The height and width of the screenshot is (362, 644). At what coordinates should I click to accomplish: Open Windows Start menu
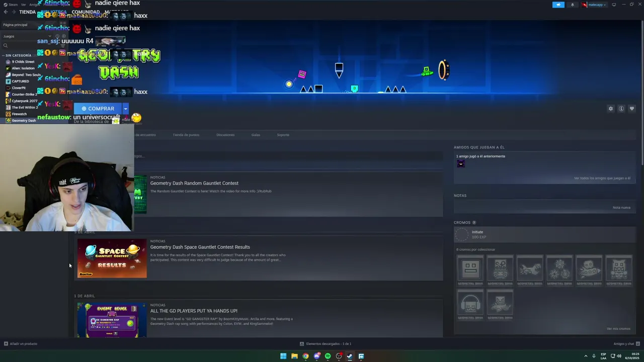coord(283,356)
